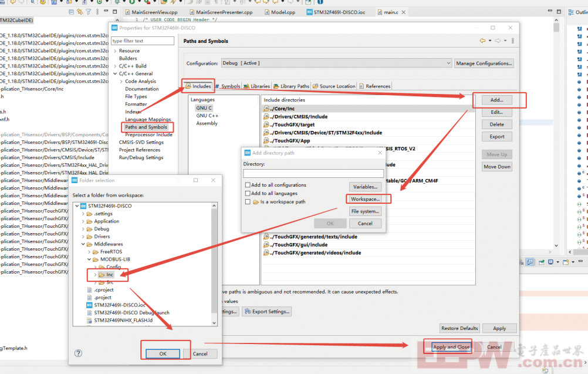The image size is (588, 374).
Task: Click the Variables... button
Action: pos(366,187)
